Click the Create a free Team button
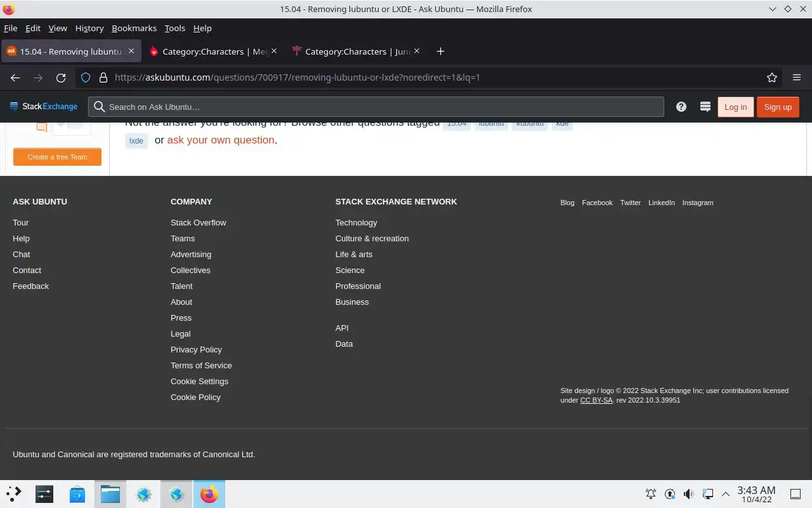 [x=57, y=157]
